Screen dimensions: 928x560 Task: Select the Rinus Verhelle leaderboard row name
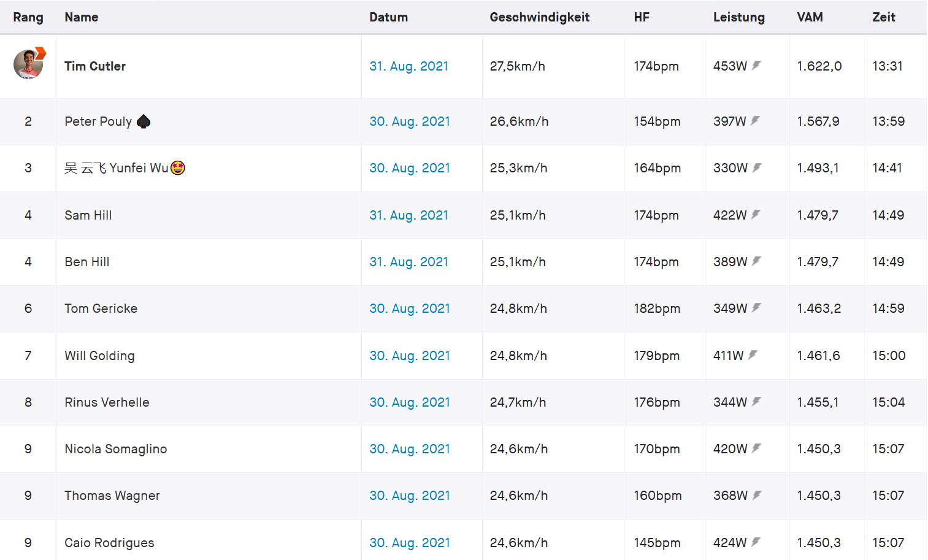107,402
